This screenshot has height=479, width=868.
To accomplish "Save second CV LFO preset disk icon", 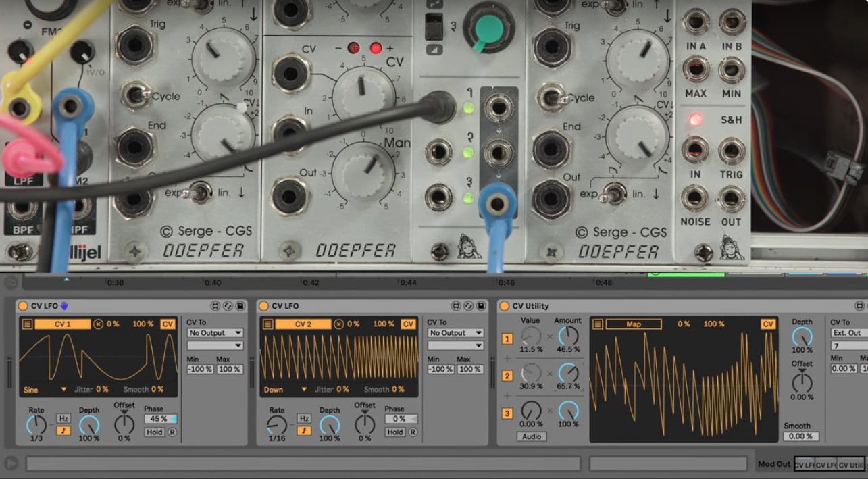I will [480, 306].
